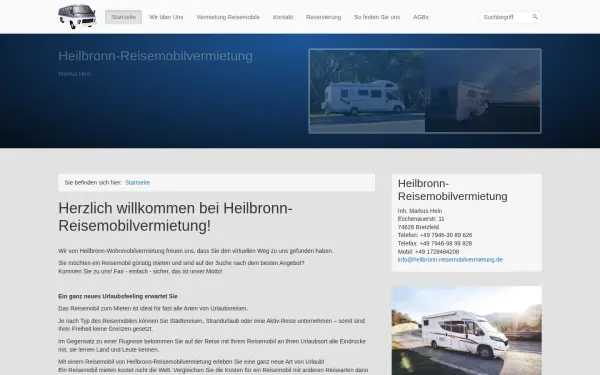Open the Wir über Uns page

(166, 17)
